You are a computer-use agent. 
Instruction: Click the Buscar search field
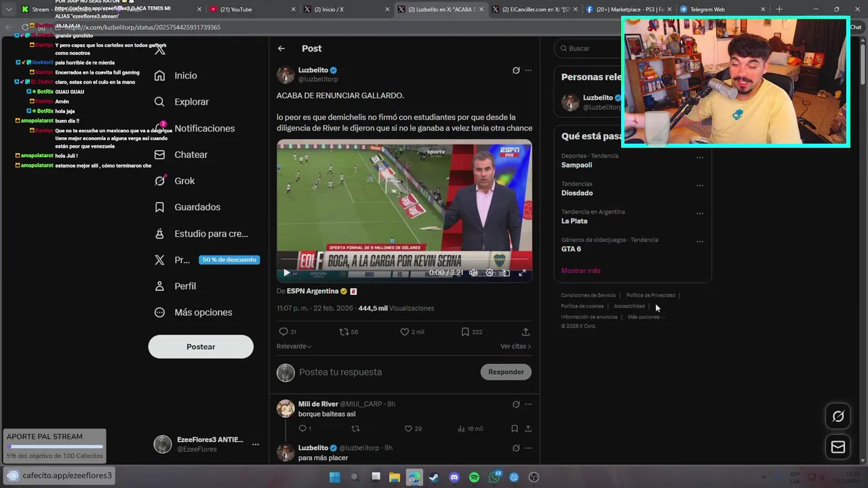587,49
